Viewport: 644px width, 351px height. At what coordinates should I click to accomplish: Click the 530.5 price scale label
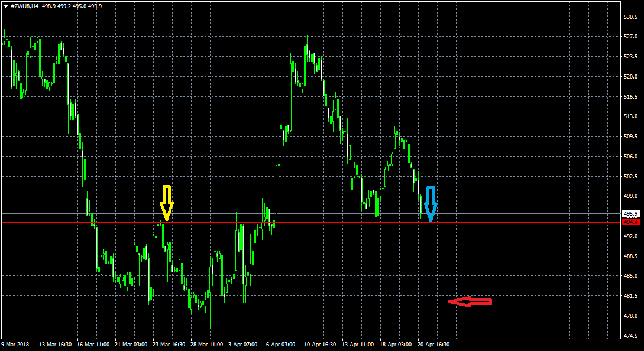point(630,17)
